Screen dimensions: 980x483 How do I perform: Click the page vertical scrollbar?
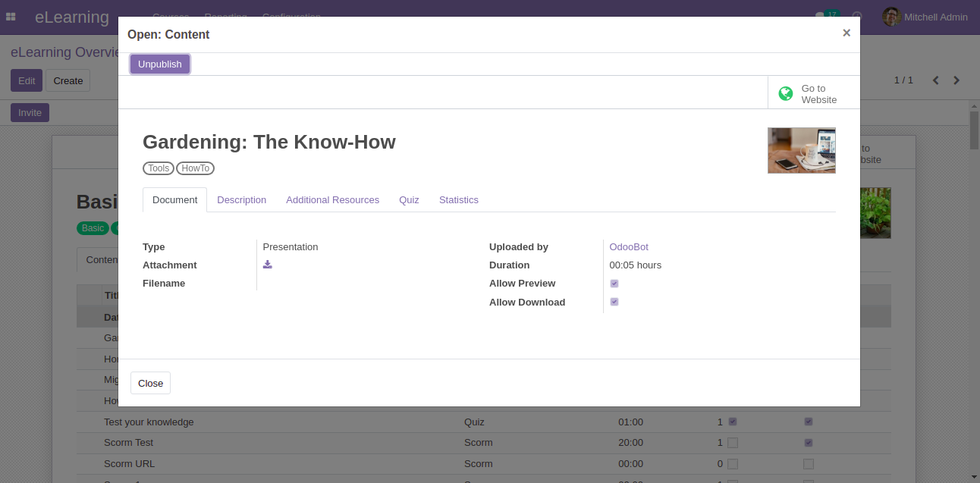(x=974, y=227)
